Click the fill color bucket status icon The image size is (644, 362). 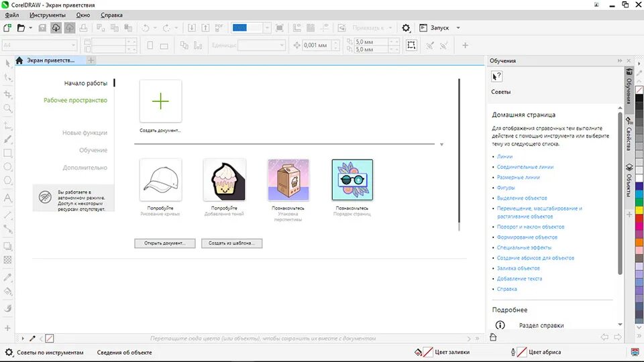(418, 352)
